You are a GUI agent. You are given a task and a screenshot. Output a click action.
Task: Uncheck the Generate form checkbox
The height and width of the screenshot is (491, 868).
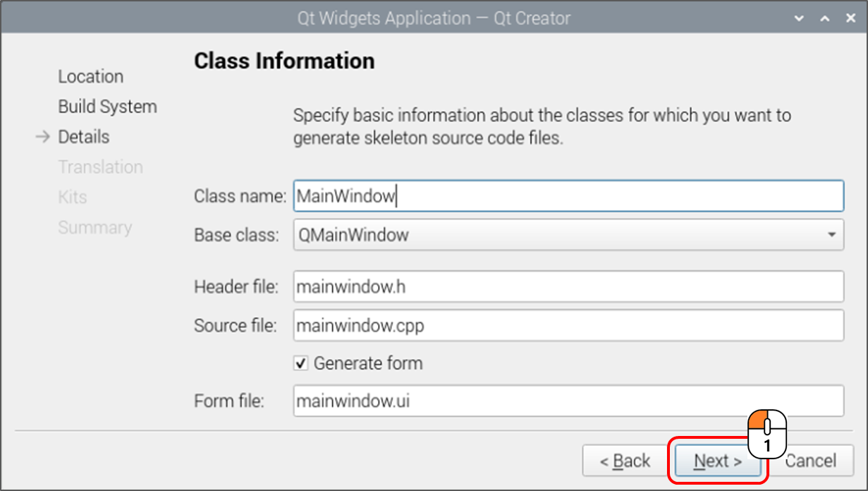[300, 364]
